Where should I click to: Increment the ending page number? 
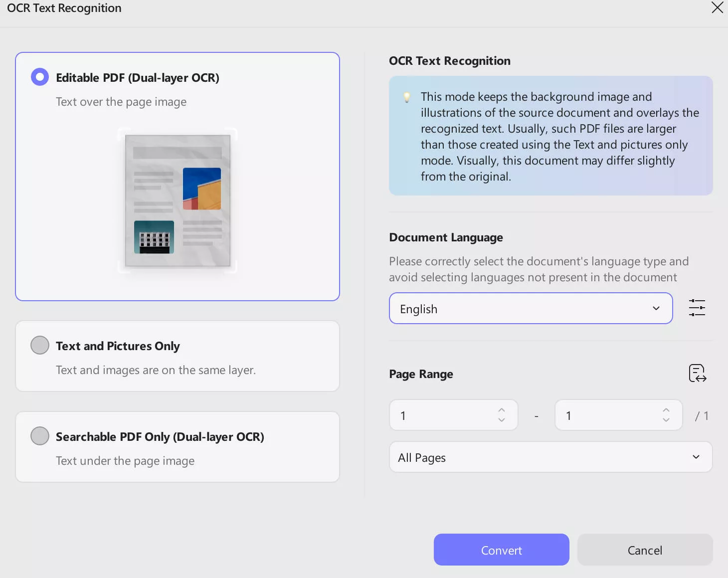coord(666,409)
